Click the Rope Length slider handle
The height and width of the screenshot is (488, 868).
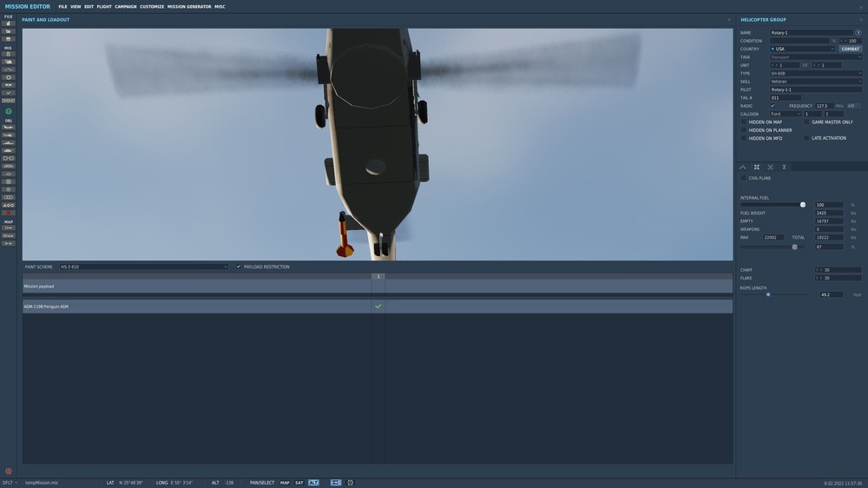pyautogui.click(x=768, y=294)
